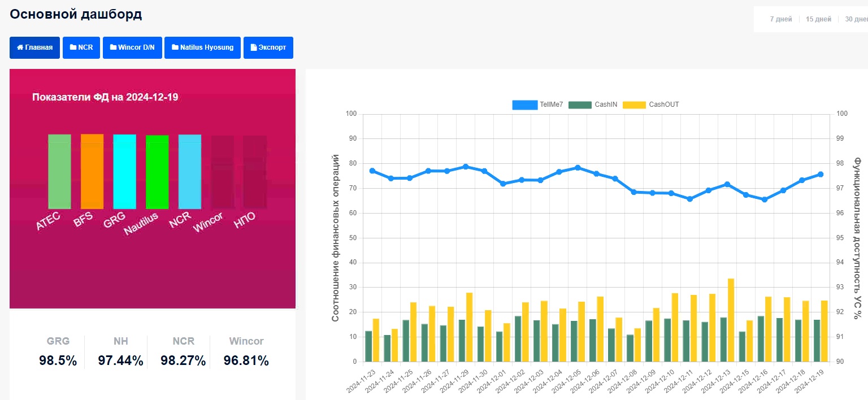
Task: Click the tallest yellow CashOUT bar on 2024-12-13
Action: 731,320
